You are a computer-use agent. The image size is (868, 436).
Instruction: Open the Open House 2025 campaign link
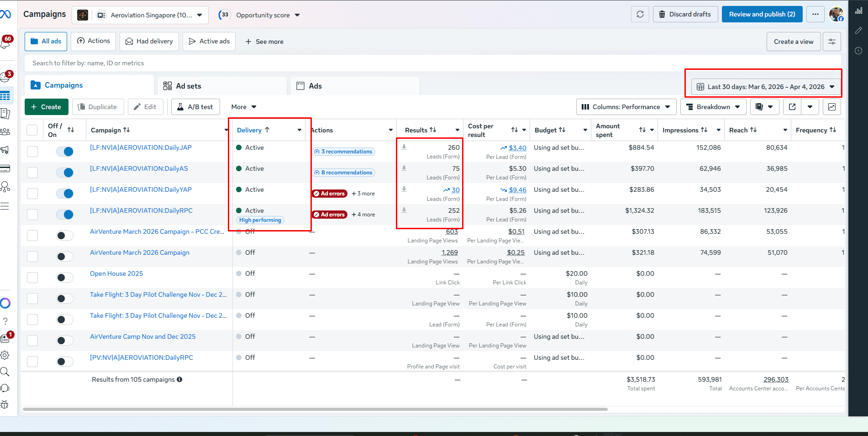tap(116, 273)
